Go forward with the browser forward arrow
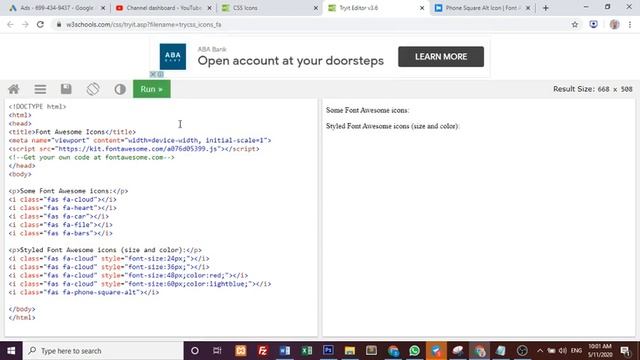This screenshot has height=360, width=640. (x=25, y=24)
